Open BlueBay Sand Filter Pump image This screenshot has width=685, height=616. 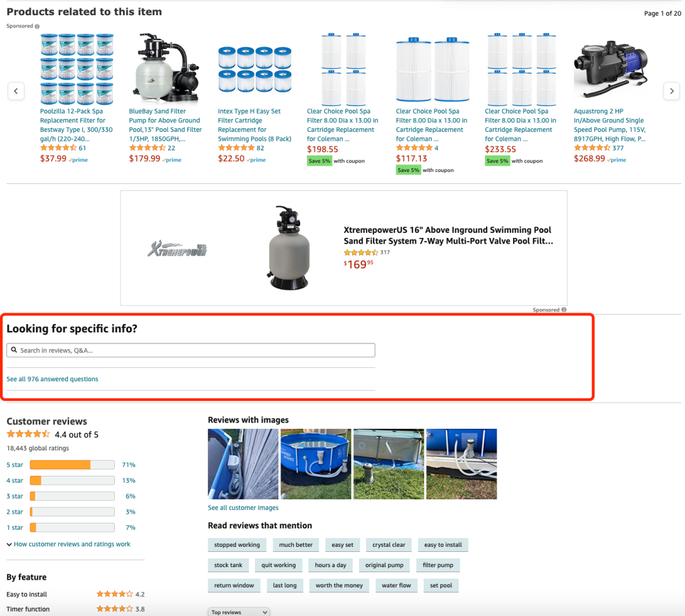166,69
